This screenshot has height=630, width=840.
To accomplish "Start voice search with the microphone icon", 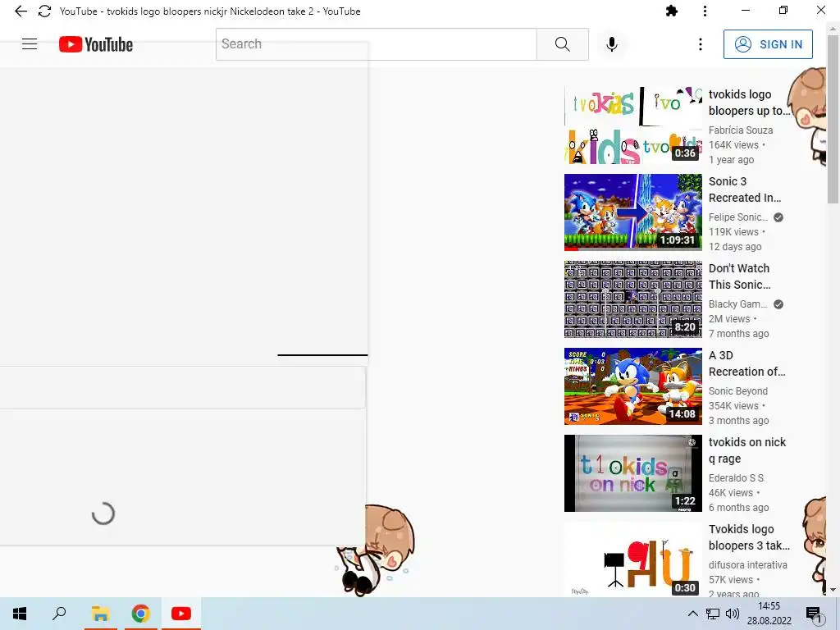I will (x=612, y=44).
